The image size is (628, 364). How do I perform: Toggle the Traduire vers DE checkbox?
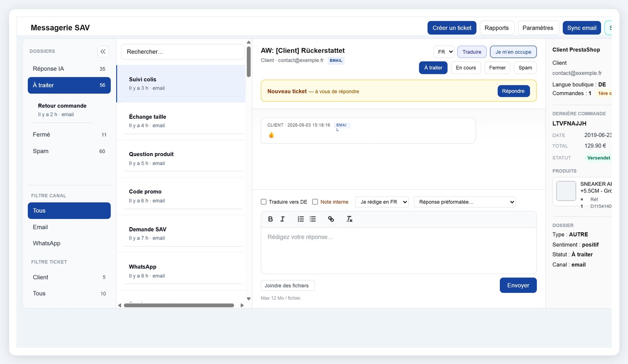(264, 202)
